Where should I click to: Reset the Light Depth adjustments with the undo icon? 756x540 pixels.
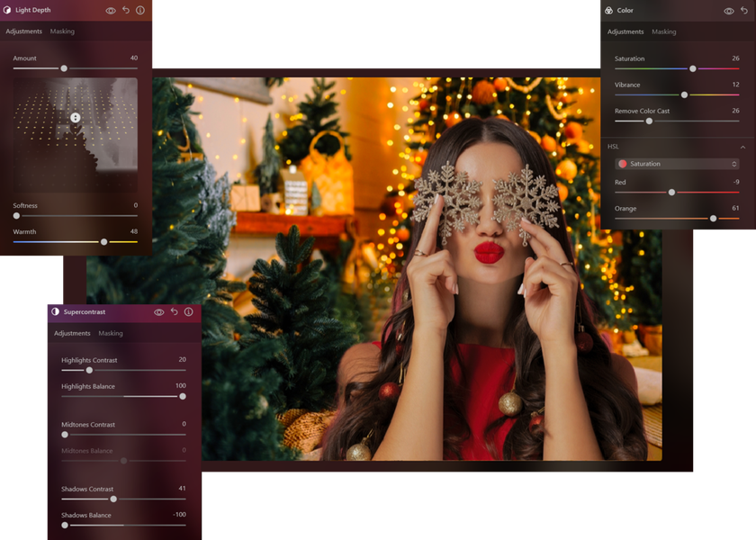[x=126, y=10]
